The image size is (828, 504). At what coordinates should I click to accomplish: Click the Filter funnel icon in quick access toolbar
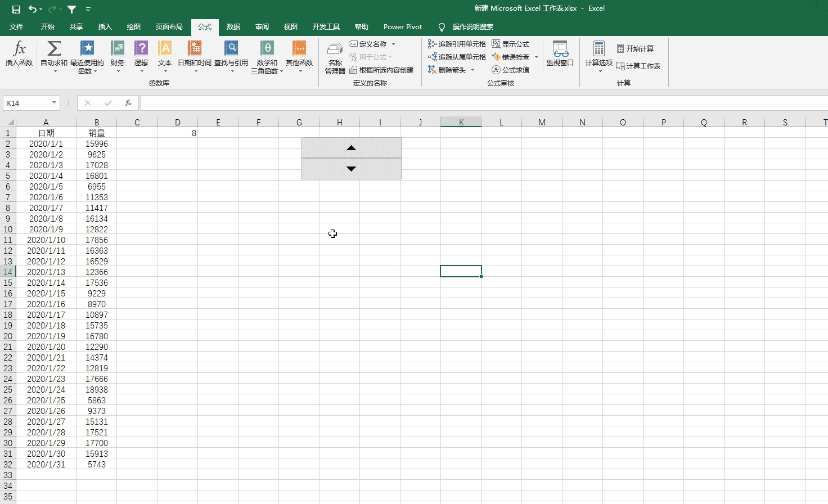[72, 9]
